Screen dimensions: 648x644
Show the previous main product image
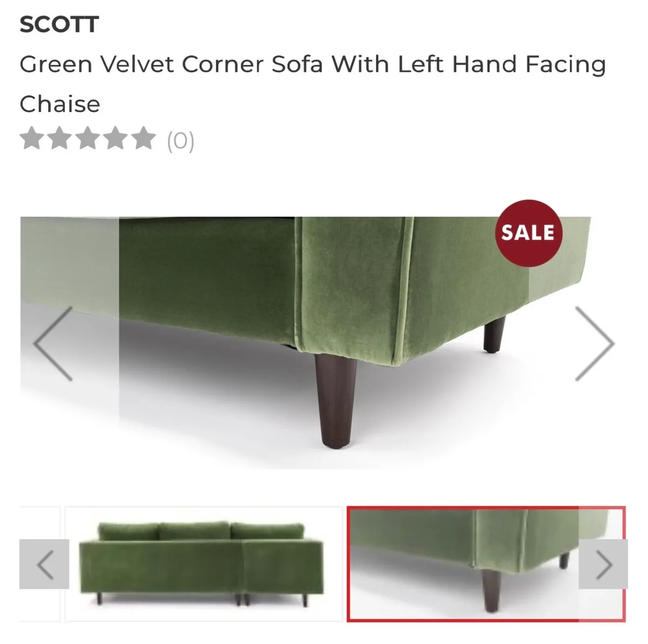52,344
